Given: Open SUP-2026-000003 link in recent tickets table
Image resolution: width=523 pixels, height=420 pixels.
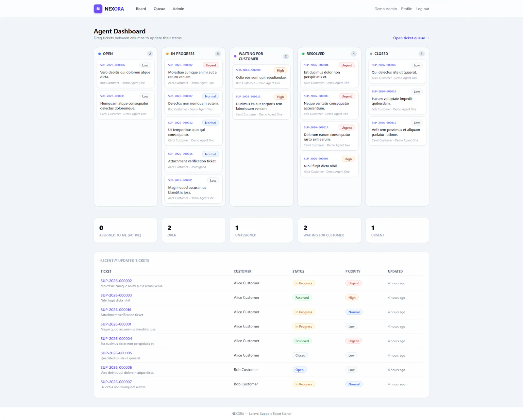Looking at the screenshot, I should [116, 295].
